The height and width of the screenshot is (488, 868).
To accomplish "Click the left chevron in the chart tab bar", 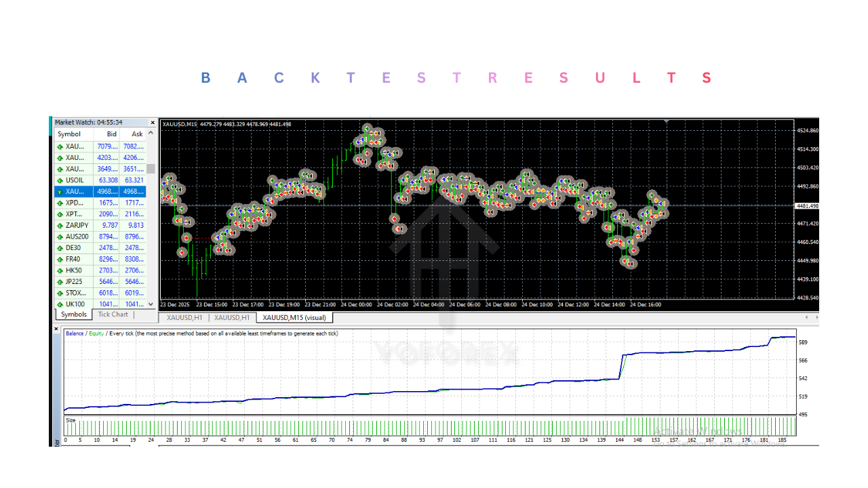I will (806, 317).
